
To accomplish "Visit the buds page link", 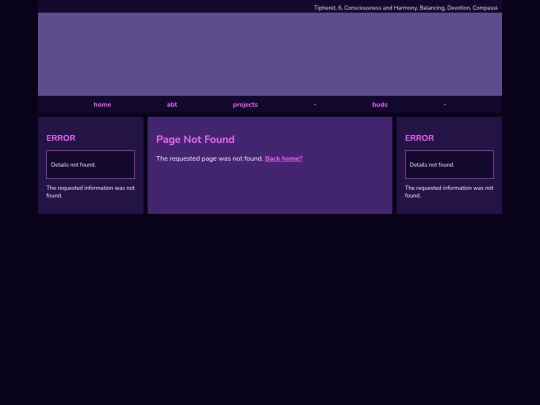I will click(x=380, y=104).
